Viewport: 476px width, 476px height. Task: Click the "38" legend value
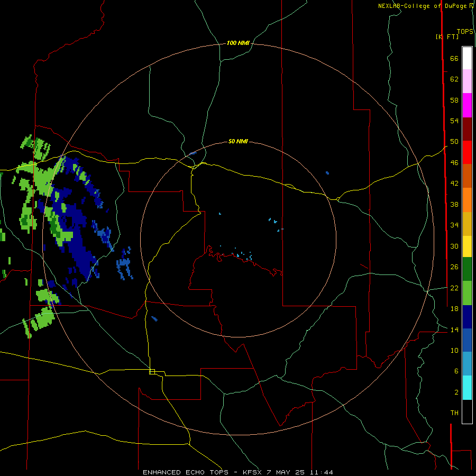tap(454, 204)
